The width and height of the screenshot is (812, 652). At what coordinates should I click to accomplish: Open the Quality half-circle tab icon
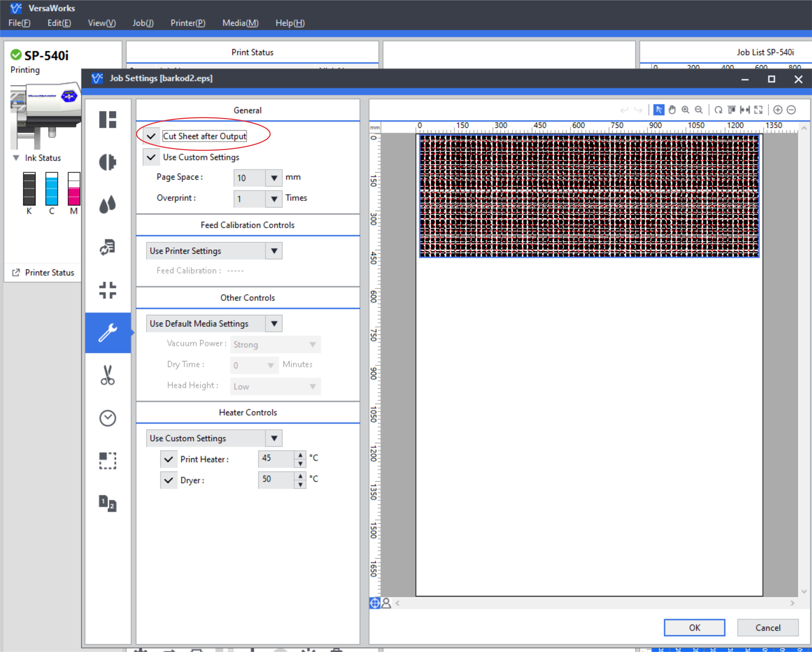tap(108, 162)
